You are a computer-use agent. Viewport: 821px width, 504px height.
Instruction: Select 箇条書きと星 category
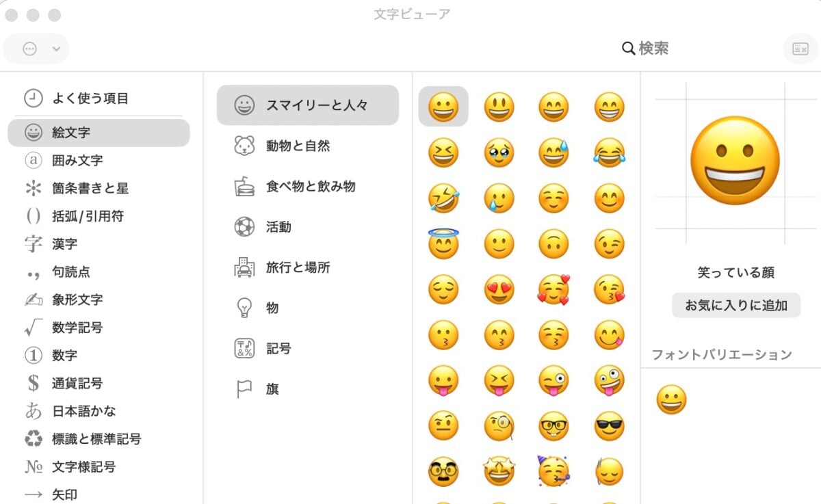tap(99, 188)
